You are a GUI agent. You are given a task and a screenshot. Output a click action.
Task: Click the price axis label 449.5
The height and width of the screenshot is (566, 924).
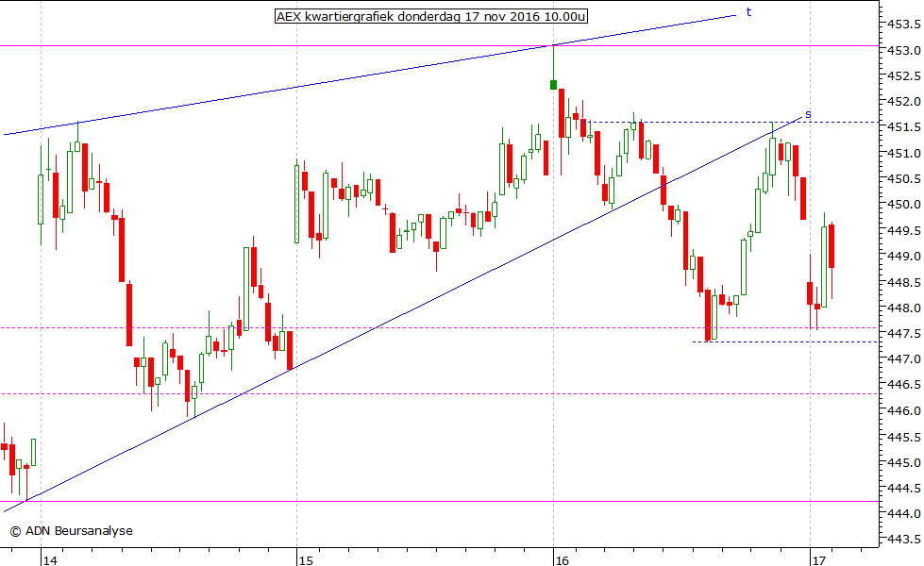(x=904, y=230)
